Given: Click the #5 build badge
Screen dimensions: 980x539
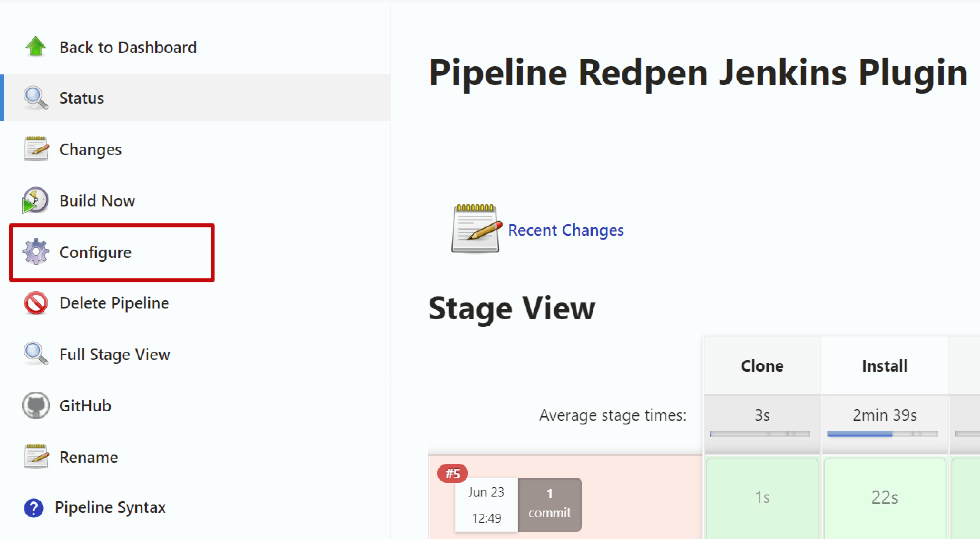Looking at the screenshot, I should (452, 473).
